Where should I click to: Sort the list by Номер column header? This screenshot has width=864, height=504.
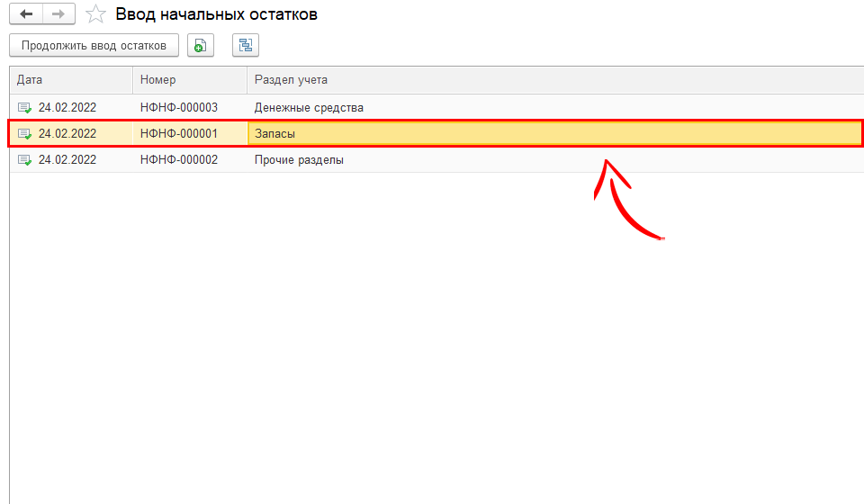(189, 80)
